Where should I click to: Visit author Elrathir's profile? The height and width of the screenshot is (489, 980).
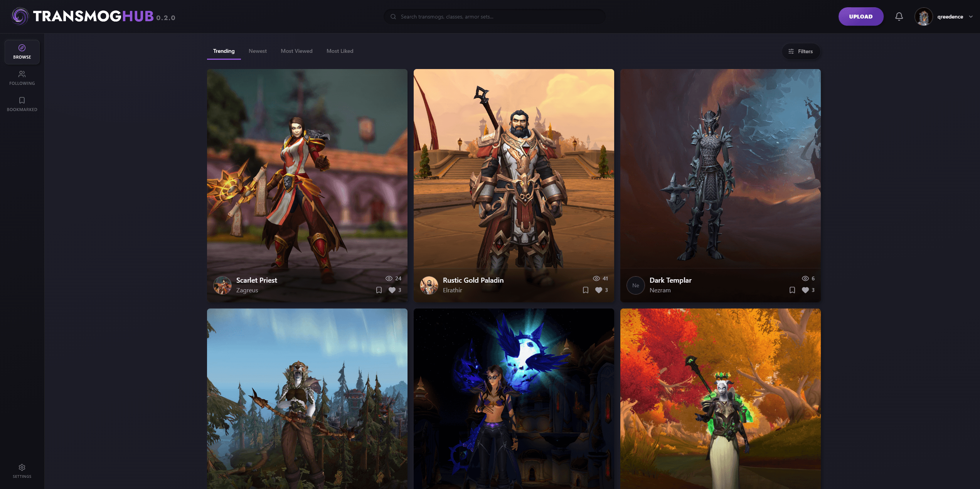(x=452, y=290)
